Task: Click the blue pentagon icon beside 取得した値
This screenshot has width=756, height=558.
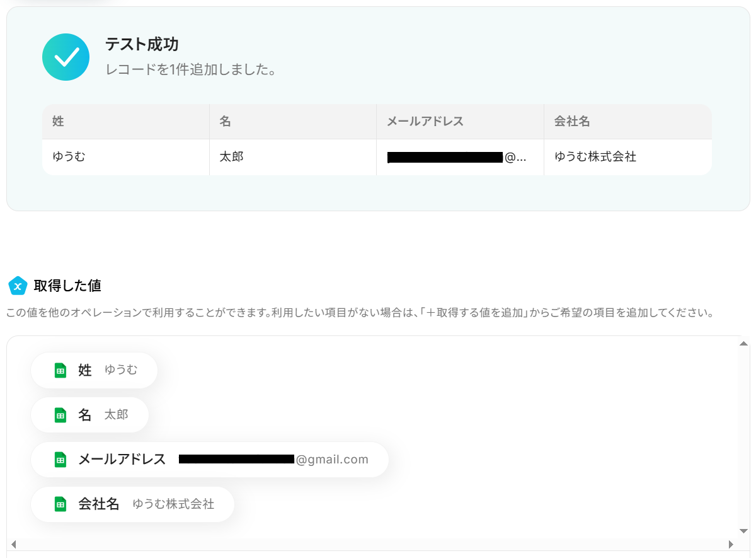Action: pos(18,286)
